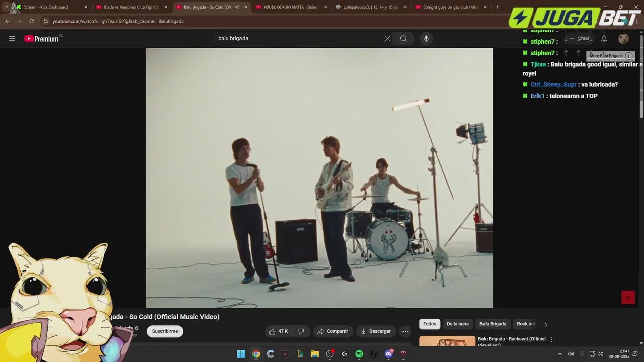Close the Balu Brigada - So Cold tab
Viewport: 644px width, 362px height.
pos(246,7)
